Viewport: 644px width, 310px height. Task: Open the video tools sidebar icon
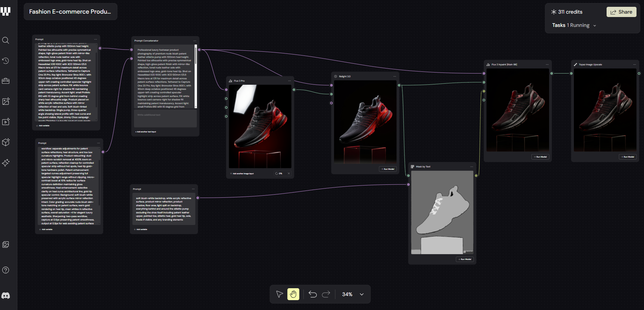pyautogui.click(x=5, y=121)
